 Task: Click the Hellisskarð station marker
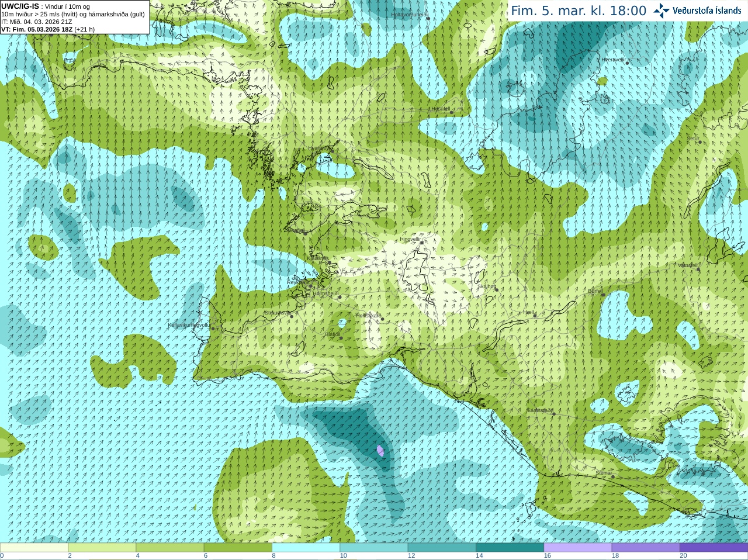coord(382,319)
